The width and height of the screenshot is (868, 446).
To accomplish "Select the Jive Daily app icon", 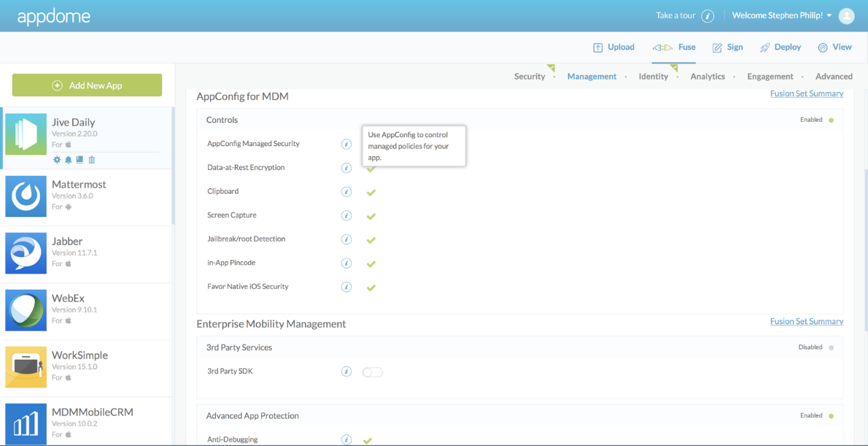I will 26,134.
